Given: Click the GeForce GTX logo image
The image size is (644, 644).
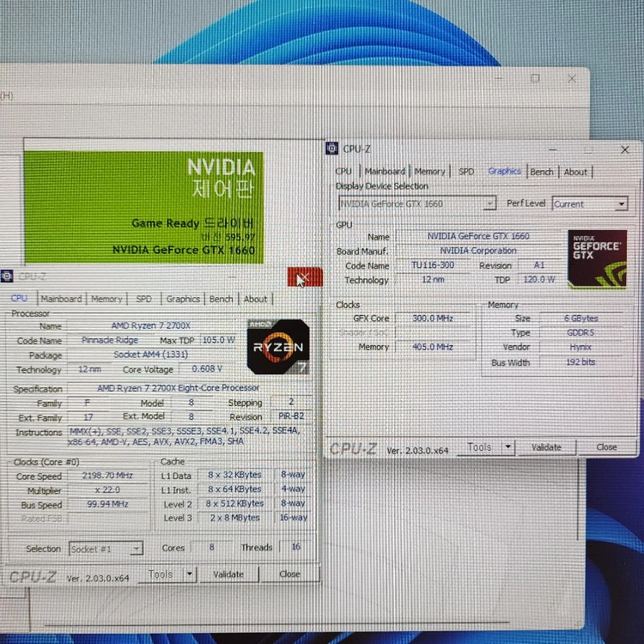Looking at the screenshot, I should click(x=597, y=258).
